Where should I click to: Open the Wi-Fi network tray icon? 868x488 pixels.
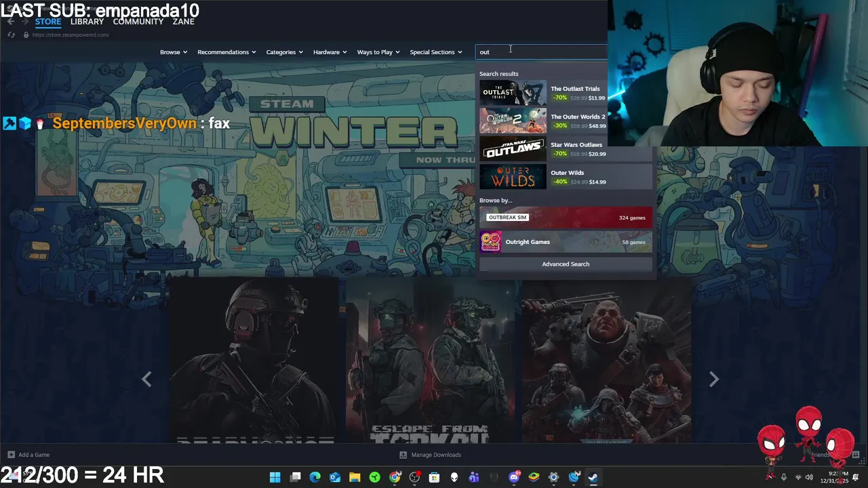pos(798,477)
